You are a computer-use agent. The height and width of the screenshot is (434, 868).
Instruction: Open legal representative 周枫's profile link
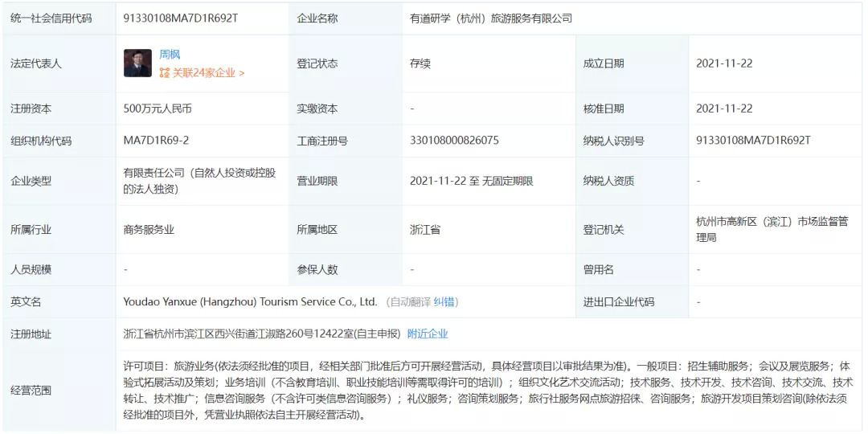tap(170, 55)
